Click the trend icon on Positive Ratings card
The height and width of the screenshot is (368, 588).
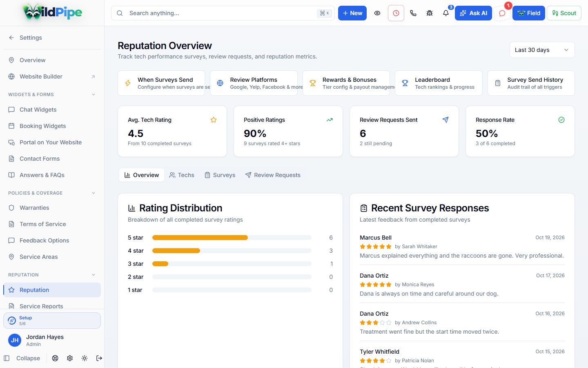pos(330,120)
